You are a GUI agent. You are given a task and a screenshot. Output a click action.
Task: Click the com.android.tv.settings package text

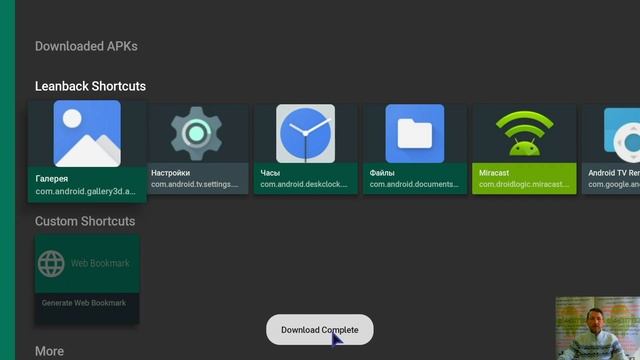coord(195,184)
